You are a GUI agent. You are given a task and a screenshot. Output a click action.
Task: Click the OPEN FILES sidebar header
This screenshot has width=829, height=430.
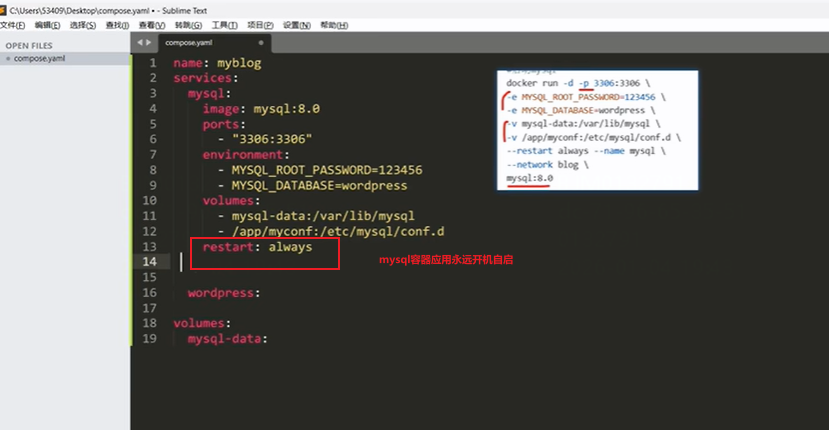29,45
